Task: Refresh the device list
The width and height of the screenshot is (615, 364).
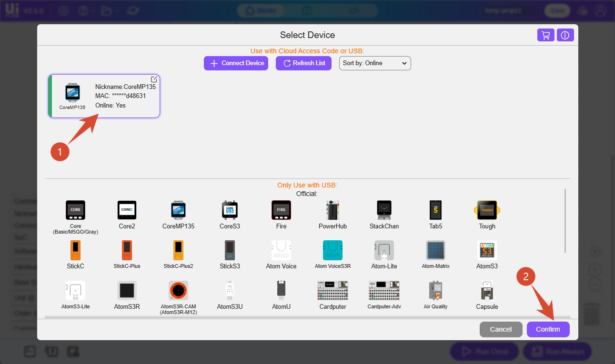Action: 303,63
